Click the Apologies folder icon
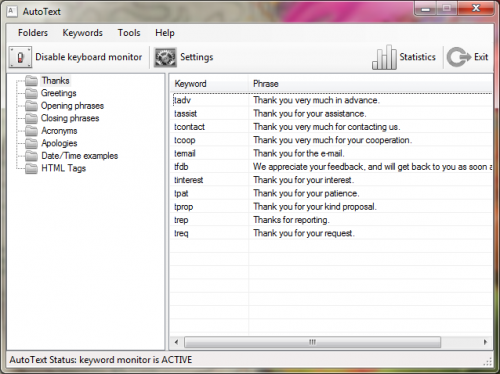Screen dimensions: 500x374 (32, 143)
